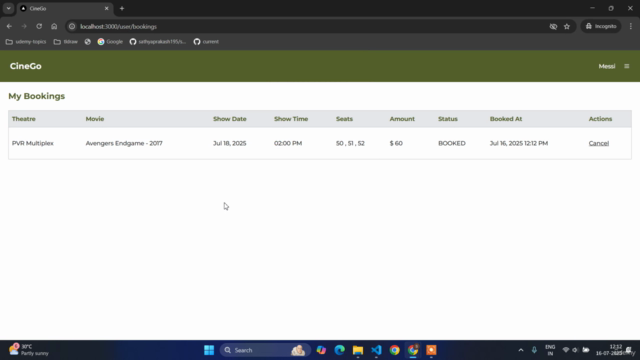Click the Show Date column header
Image resolution: width=640 pixels, height=360 pixels.
click(230, 119)
